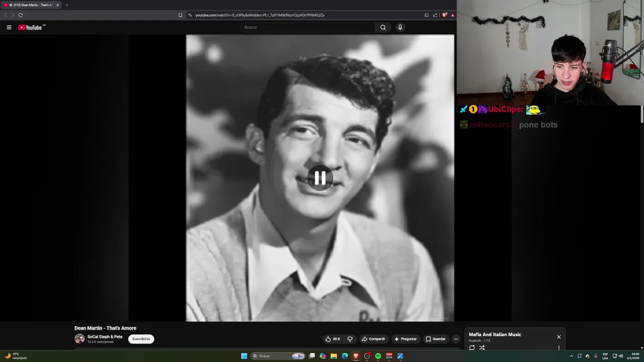Save video with the Guardar button
This screenshot has height=362, width=644.
point(436,339)
